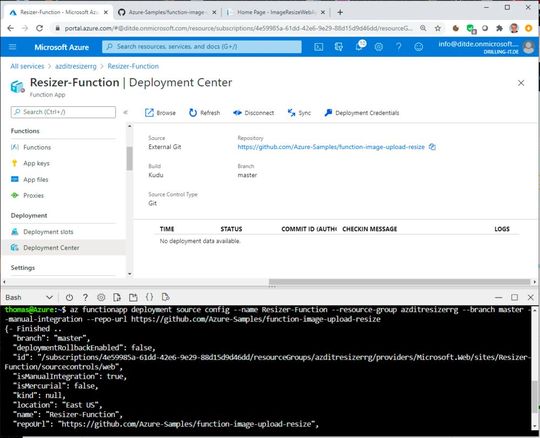Viewport: 540px width, 438px height.
Task: Click the STATUS column header
Action: [231, 229]
